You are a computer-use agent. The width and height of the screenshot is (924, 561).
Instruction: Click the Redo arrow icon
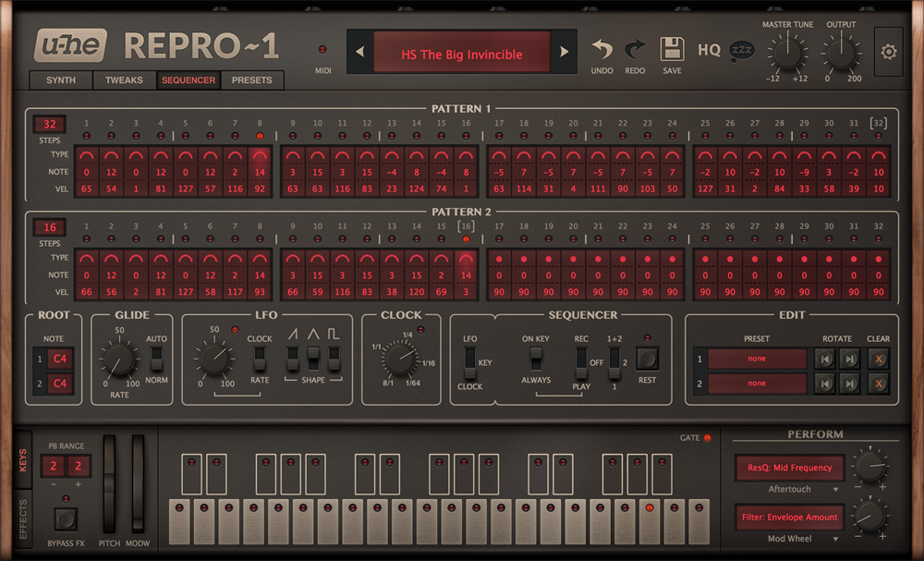[635, 50]
